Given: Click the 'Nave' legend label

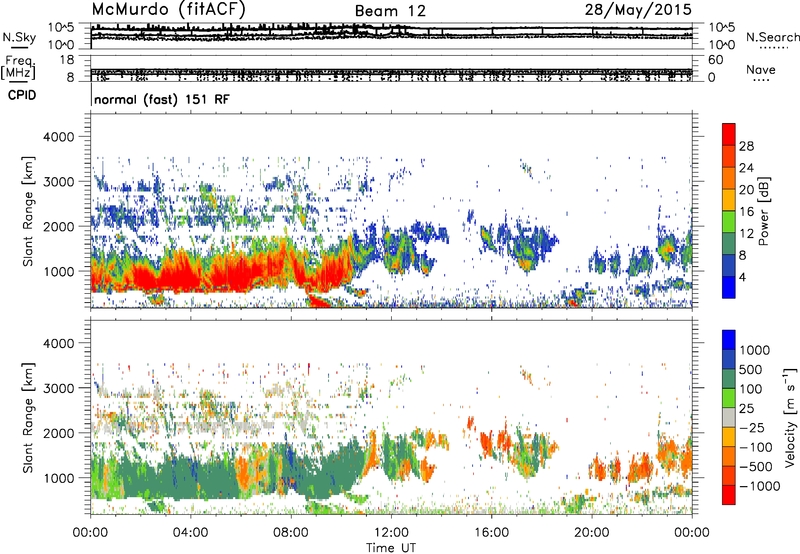Looking at the screenshot, I should [761, 69].
